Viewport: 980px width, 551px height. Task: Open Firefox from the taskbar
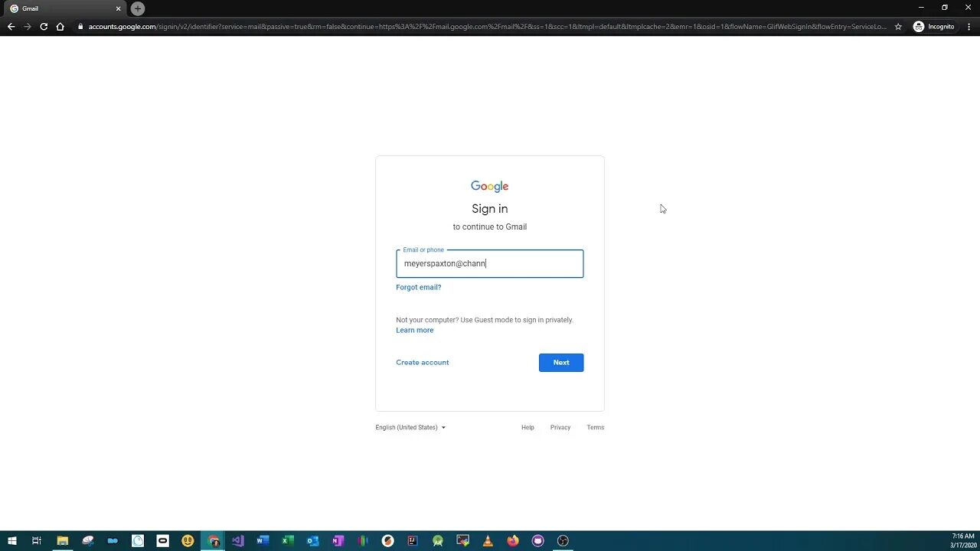pos(513,541)
